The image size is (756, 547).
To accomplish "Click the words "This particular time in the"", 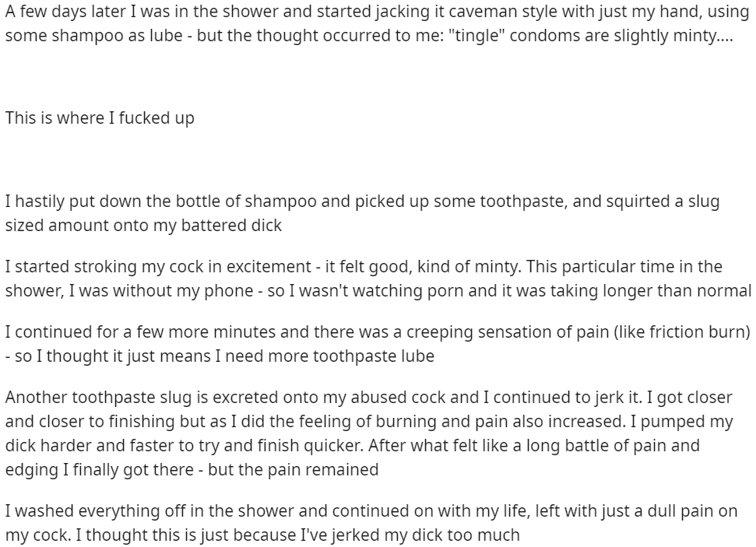I will 624,267.
